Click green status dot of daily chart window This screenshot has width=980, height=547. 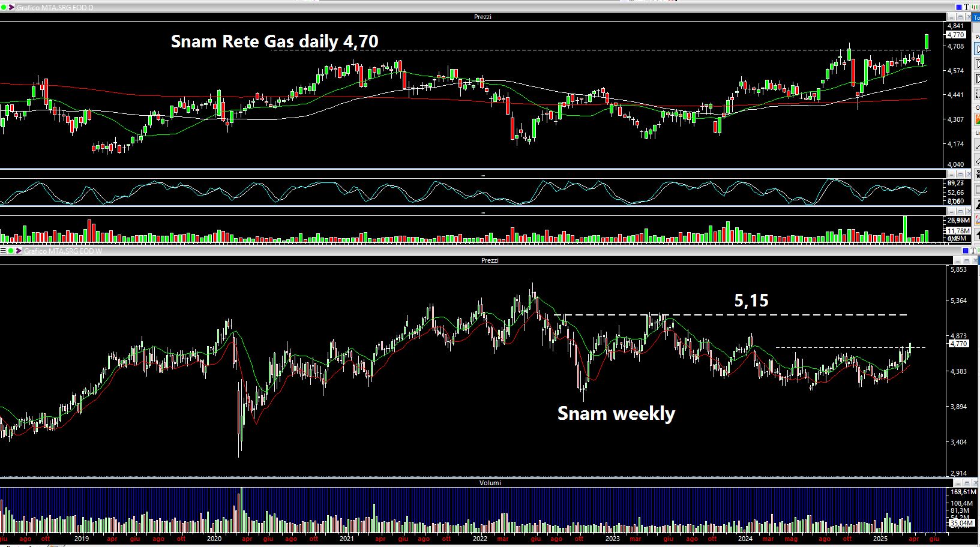pyautogui.click(x=4, y=7)
